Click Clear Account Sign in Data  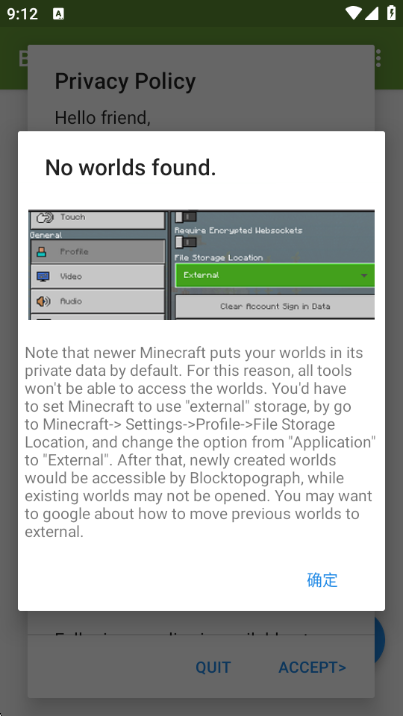tap(275, 306)
